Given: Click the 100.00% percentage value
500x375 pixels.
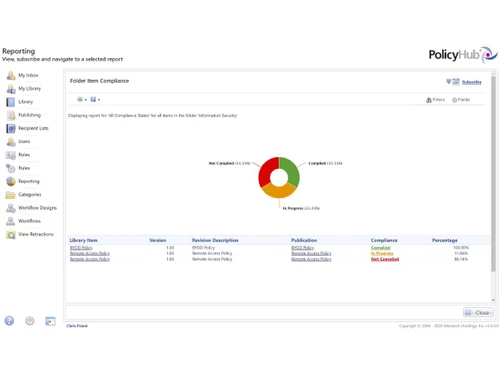Looking at the screenshot, I should point(461,248).
